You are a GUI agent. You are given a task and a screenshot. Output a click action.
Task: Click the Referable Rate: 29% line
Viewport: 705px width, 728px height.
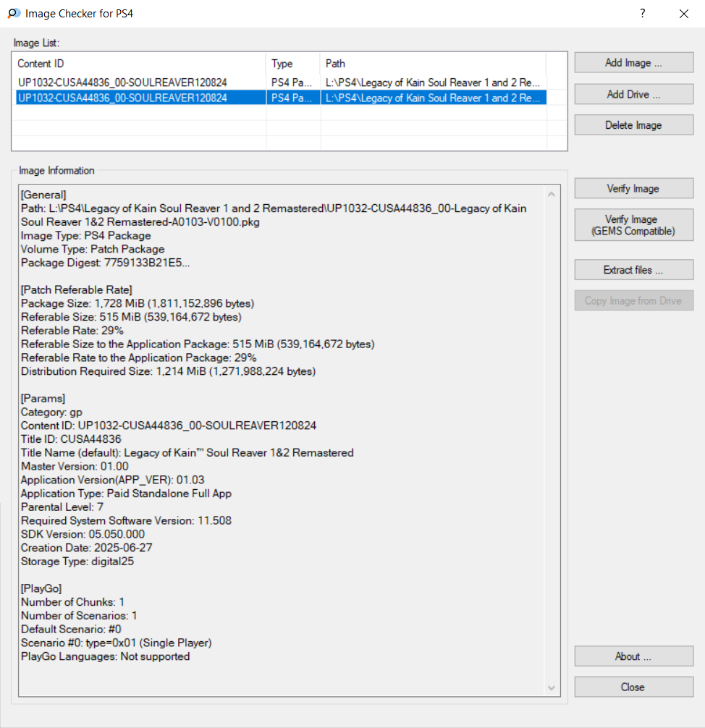[72, 331]
